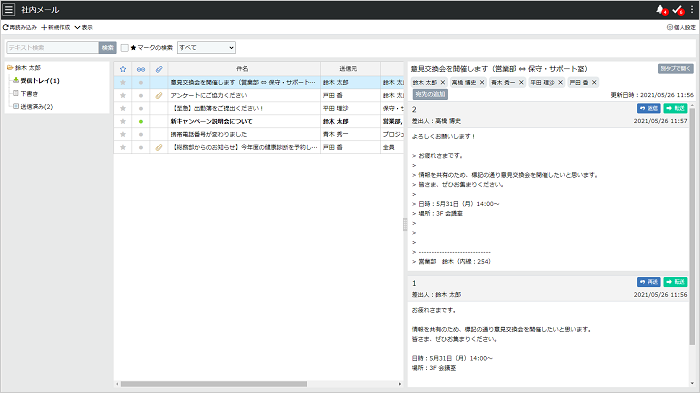
Task: Click the 検索 search button
Action: pyautogui.click(x=108, y=47)
